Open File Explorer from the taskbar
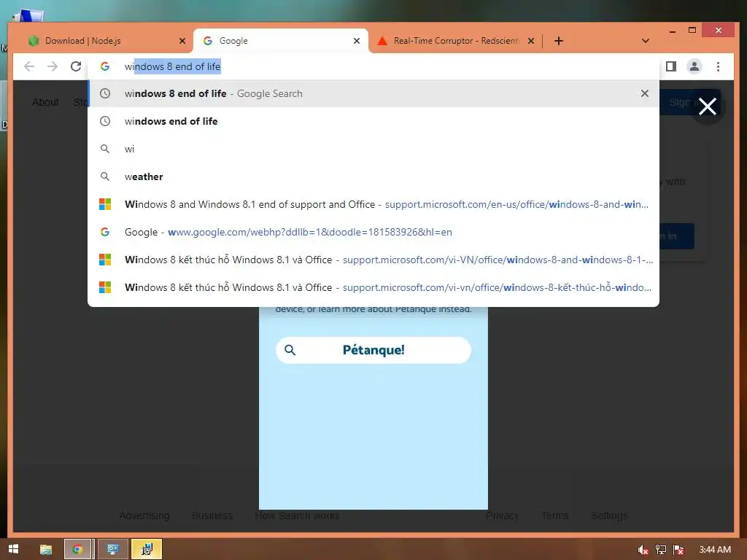Screen dimensions: 747x560 pyautogui.click(x=46, y=550)
